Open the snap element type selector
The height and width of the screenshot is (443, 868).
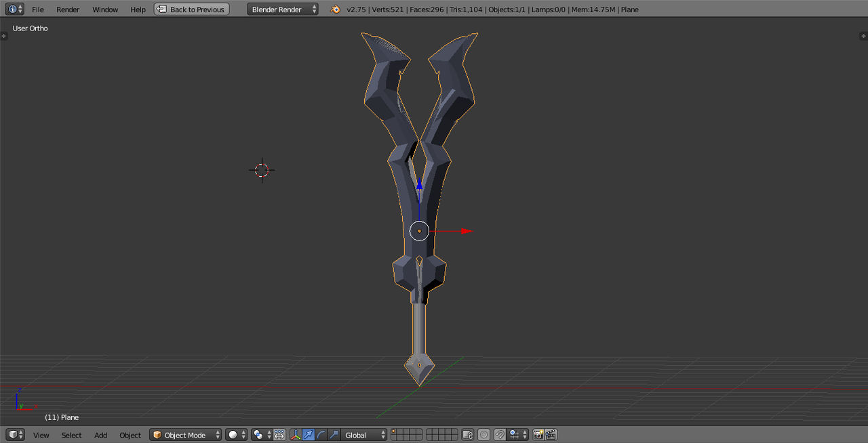pyautogui.click(x=518, y=435)
